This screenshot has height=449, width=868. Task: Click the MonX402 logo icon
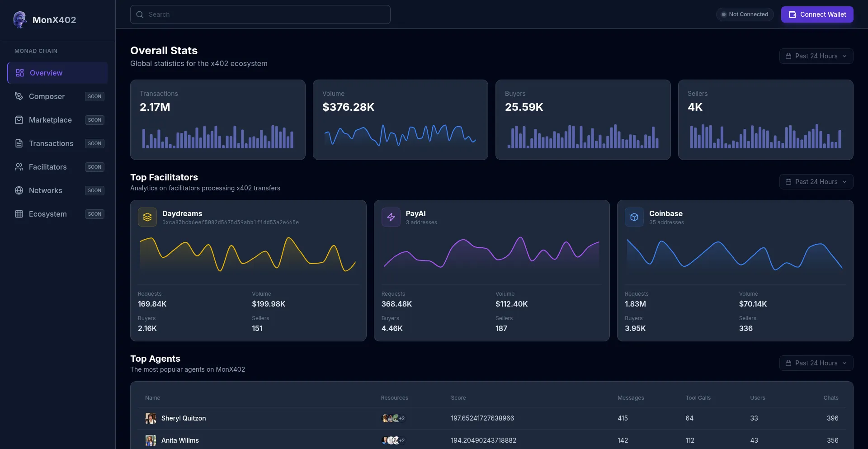[x=19, y=19]
